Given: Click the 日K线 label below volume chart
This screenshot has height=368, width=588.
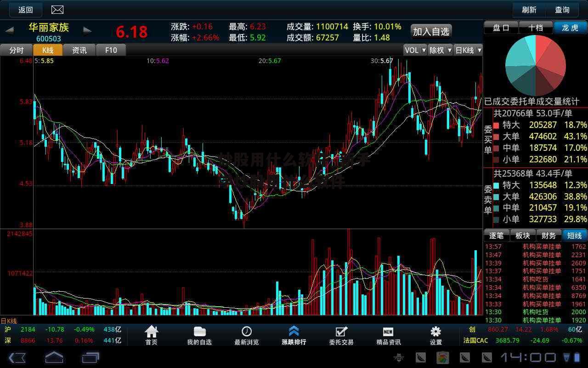Looking at the screenshot, I should coord(9,321).
